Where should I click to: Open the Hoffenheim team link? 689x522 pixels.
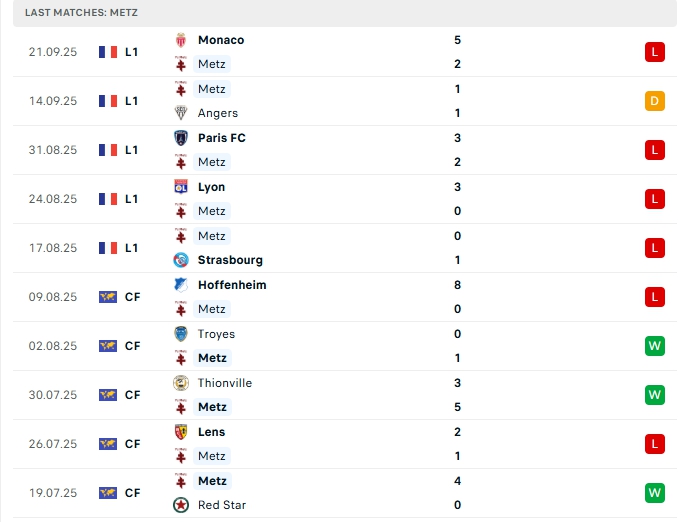[232, 285]
